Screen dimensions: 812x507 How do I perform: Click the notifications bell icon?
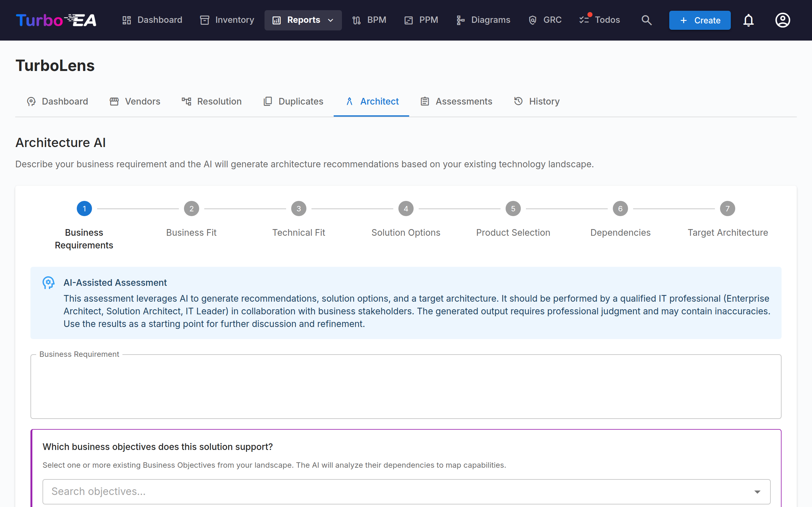pyautogui.click(x=748, y=20)
